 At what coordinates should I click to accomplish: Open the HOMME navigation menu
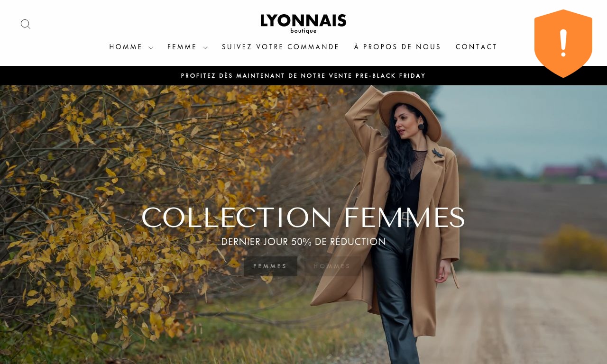tap(126, 47)
